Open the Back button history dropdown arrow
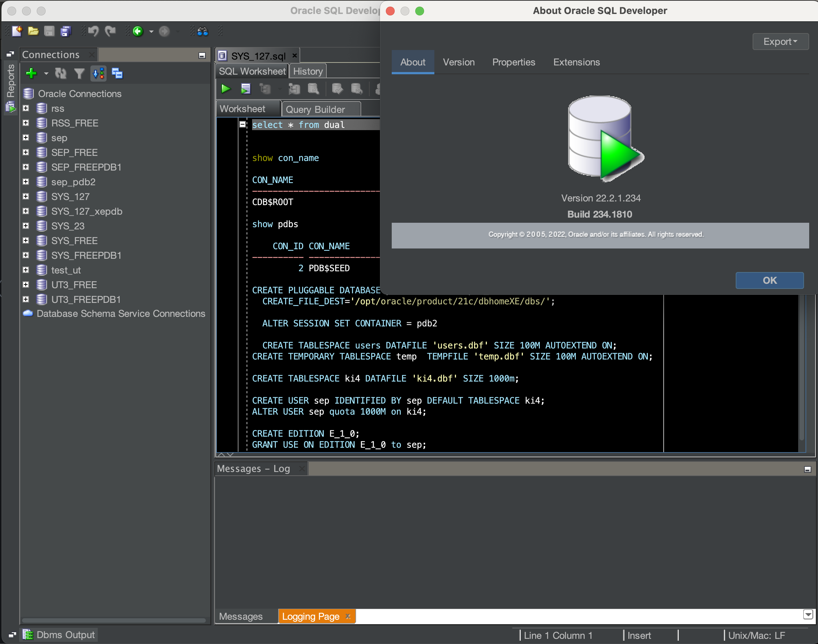 [x=151, y=32]
